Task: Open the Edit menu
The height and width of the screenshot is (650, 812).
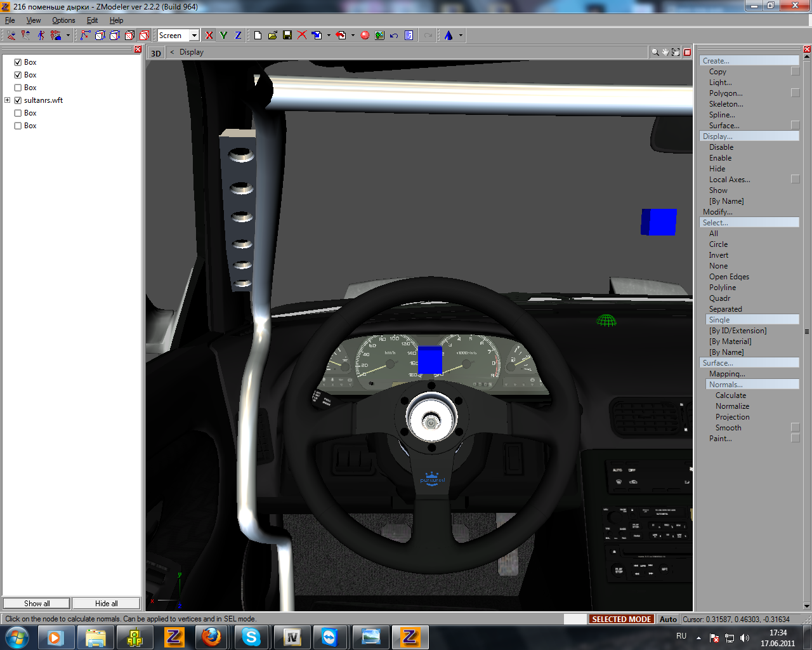Action: pos(92,20)
